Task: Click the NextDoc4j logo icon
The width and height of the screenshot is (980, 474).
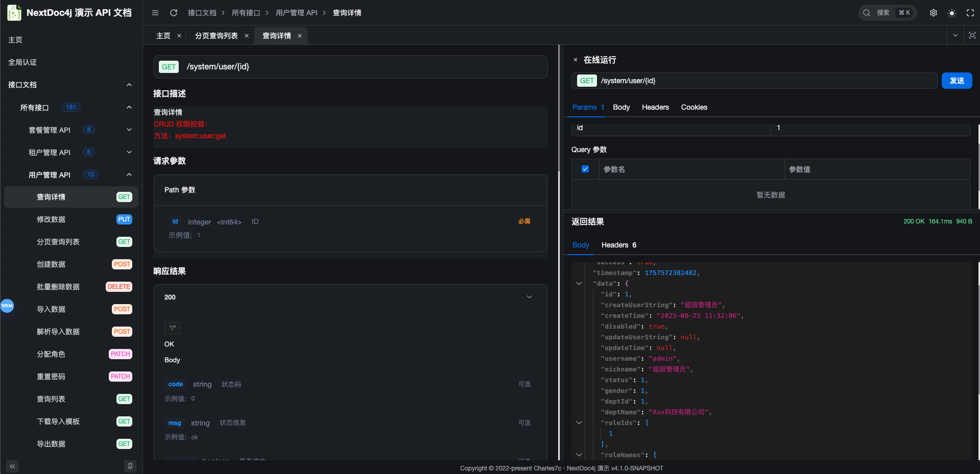Action: (x=14, y=13)
